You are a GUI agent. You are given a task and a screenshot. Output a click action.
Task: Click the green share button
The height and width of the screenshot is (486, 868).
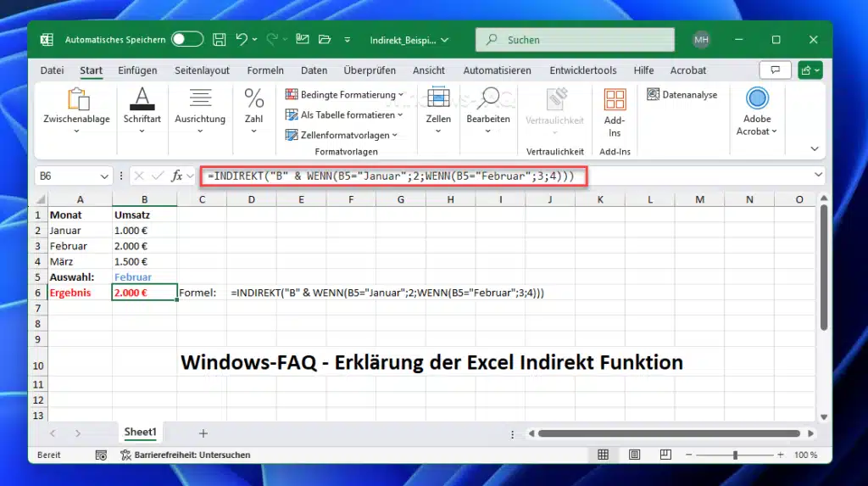[x=810, y=70]
